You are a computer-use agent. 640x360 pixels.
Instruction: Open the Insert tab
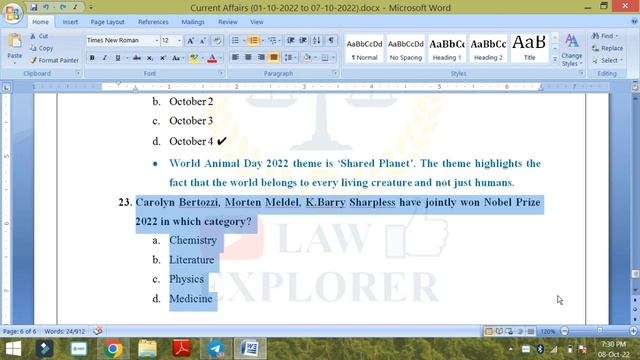70,22
